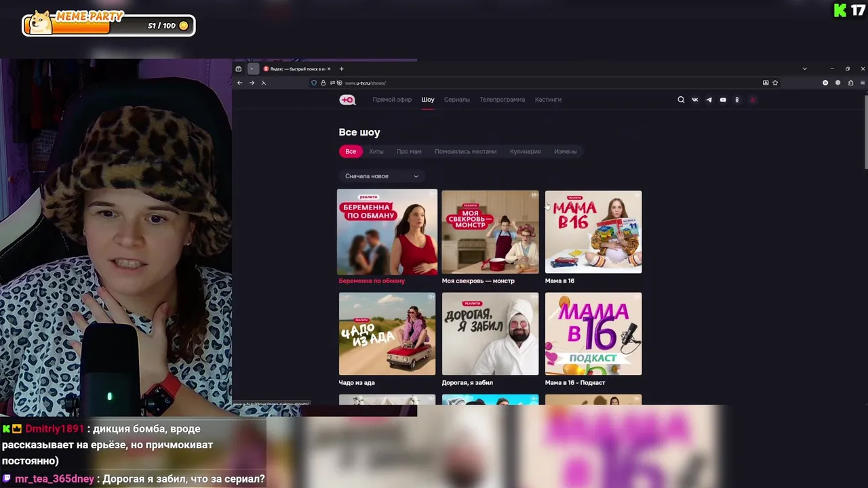Open the Телепрограмма section

tap(502, 100)
